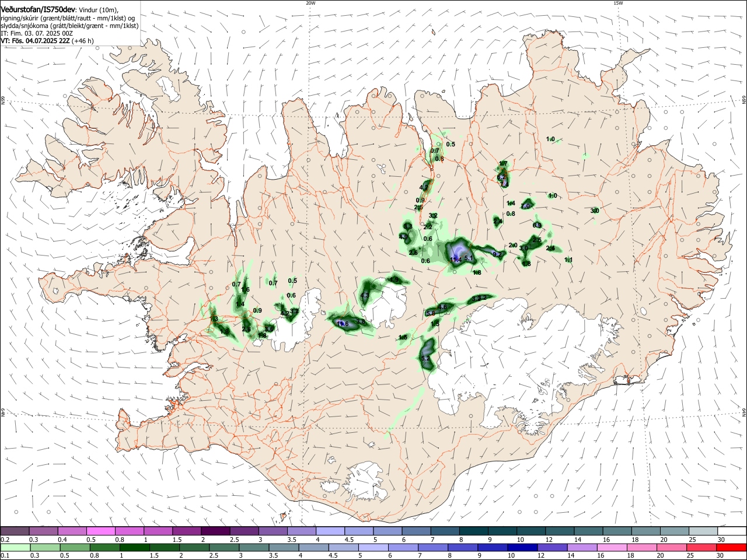747x560 pixels.
Task: Click the bright pink 0.5 swatch in top legend
Action: (100, 531)
